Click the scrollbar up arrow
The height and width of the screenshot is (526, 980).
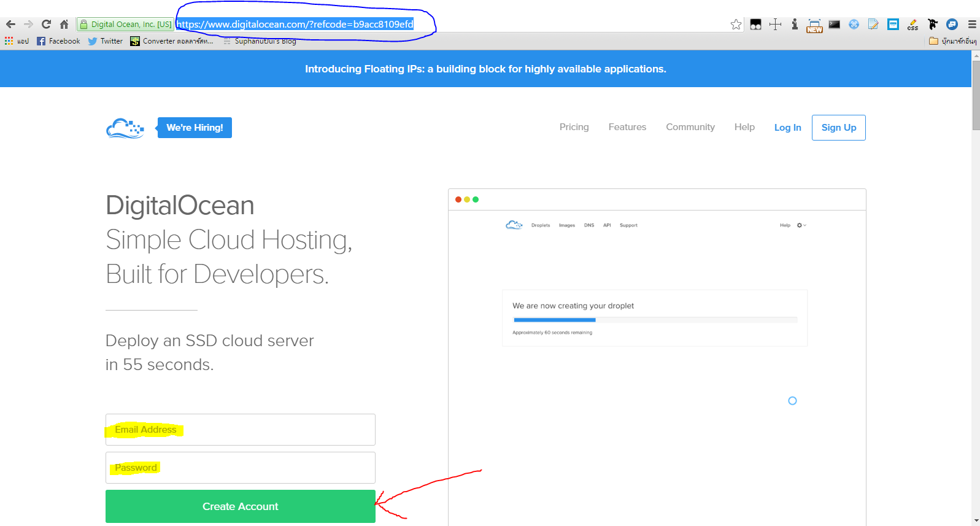pos(976,55)
